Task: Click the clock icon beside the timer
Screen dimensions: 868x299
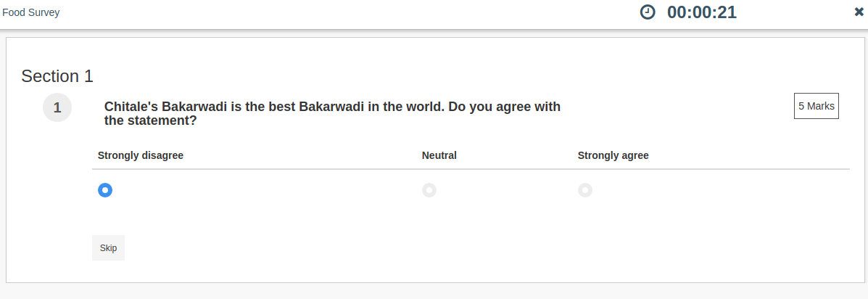Action: click(x=648, y=12)
